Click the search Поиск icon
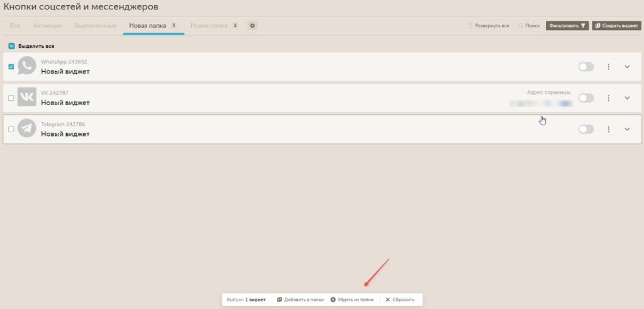Image resolution: width=644 pixels, height=309 pixels. (x=521, y=26)
